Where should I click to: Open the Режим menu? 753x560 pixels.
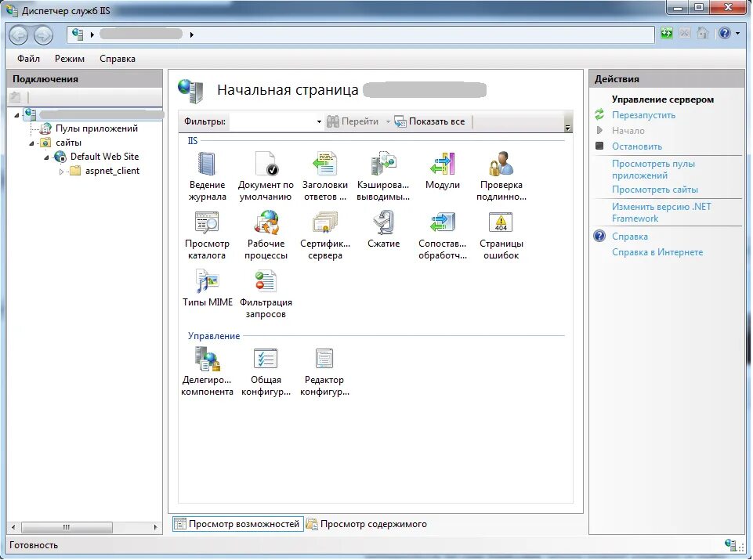(x=71, y=58)
